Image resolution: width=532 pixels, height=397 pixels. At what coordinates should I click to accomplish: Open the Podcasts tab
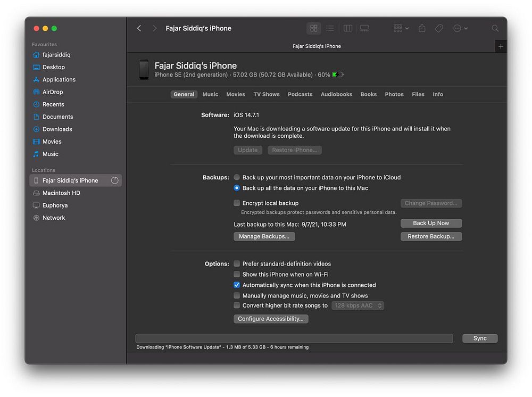tap(300, 94)
